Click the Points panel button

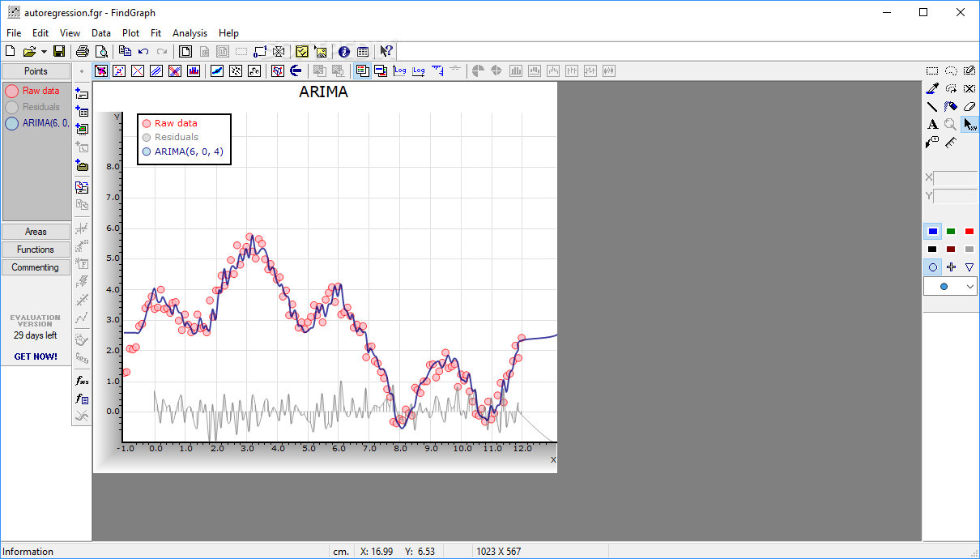(x=36, y=71)
